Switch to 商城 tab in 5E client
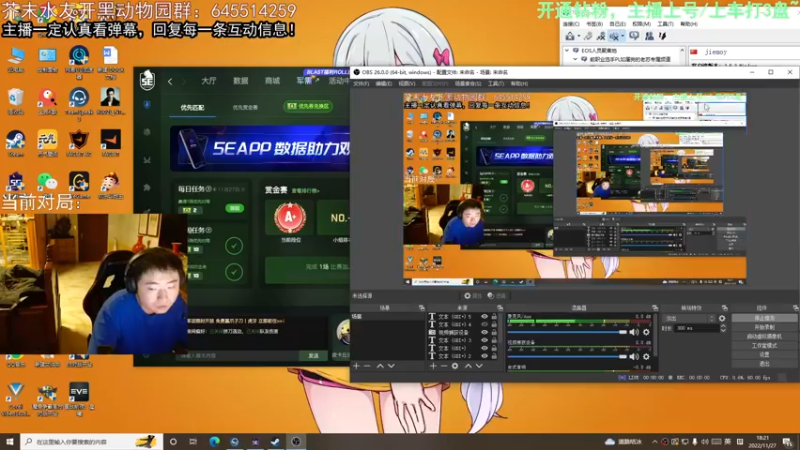Image resolution: width=800 pixels, height=450 pixels. tap(272, 81)
